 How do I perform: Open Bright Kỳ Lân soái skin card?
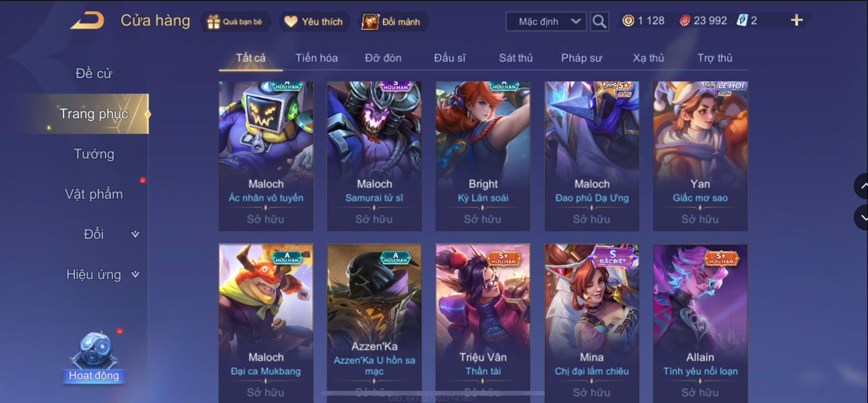pos(483,156)
